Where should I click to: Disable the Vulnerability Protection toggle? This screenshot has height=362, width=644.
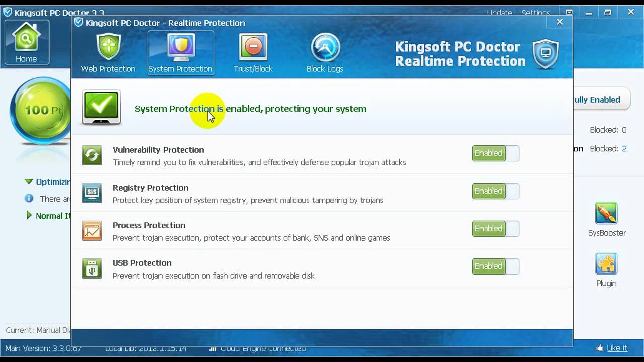coord(496,153)
